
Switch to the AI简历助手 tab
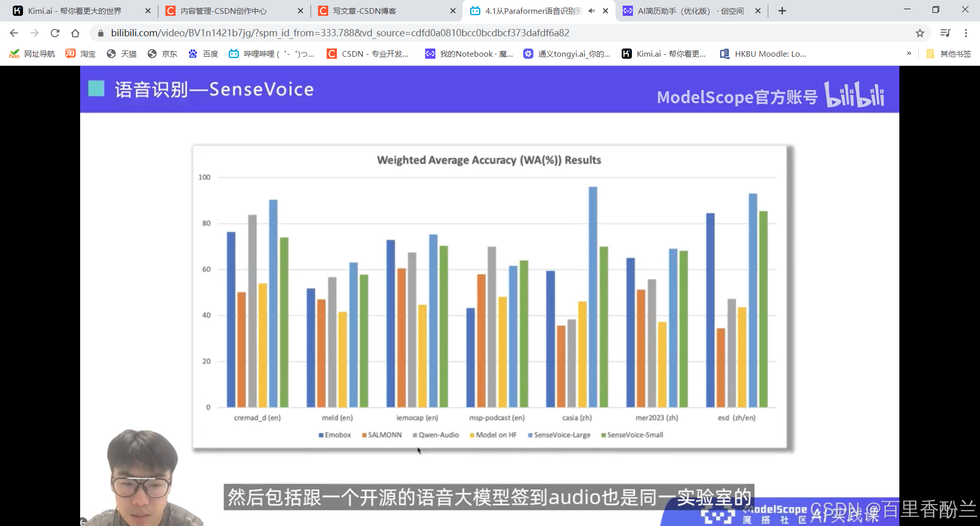[690, 11]
